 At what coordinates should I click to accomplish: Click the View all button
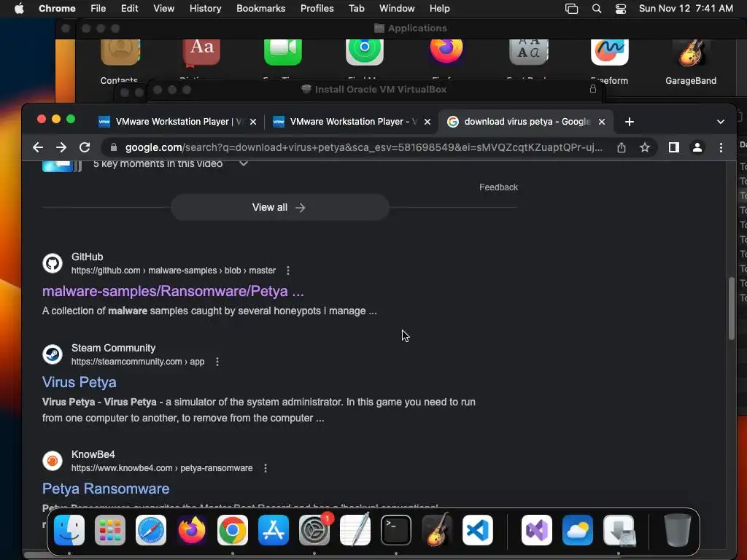(x=279, y=207)
